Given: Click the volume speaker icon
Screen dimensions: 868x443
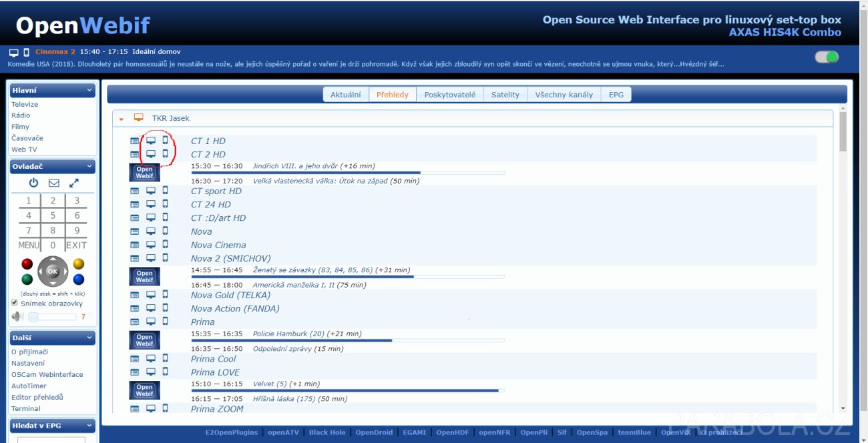Looking at the screenshot, I should pos(17,317).
